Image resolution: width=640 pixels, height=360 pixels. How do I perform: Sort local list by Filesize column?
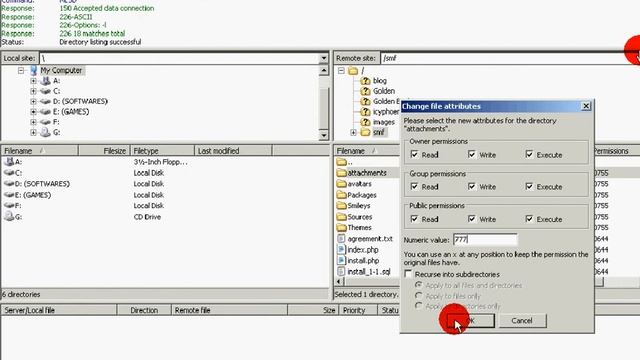(x=104, y=151)
